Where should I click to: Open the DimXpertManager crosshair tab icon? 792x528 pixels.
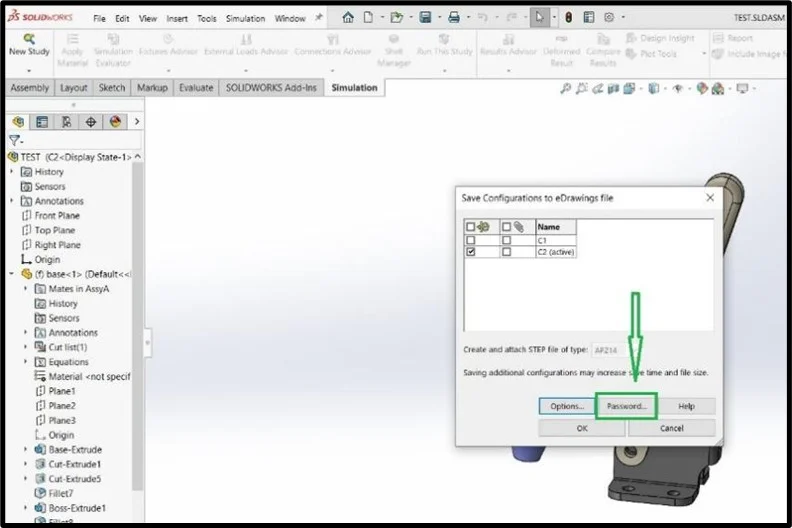click(91, 122)
